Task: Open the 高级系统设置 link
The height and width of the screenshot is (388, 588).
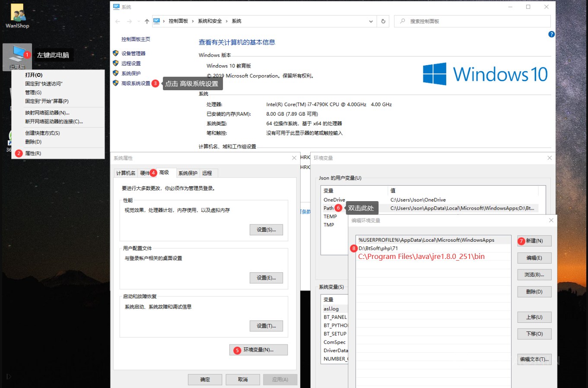Action: [136, 83]
